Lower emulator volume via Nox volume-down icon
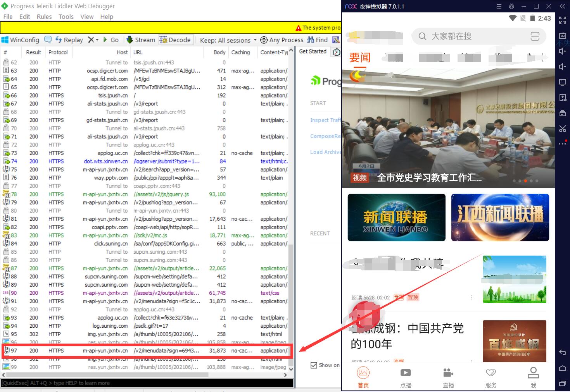Image resolution: width=570 pixels, height=392 pixels. 563,67
